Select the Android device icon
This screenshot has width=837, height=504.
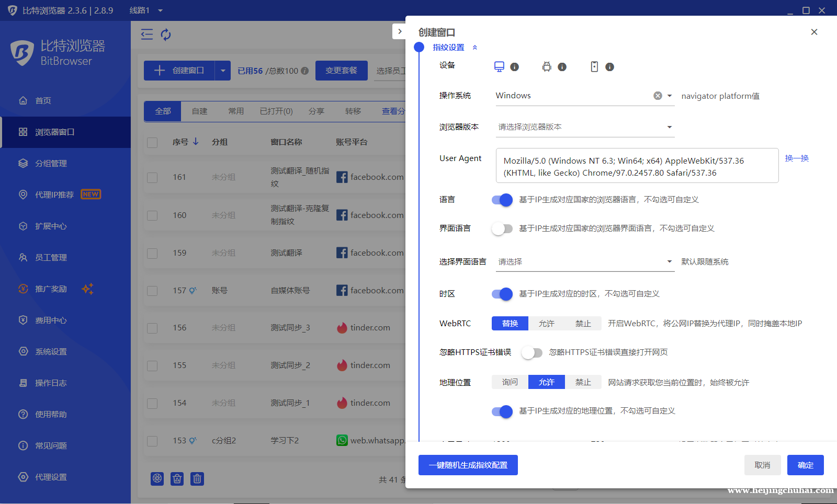547,66
